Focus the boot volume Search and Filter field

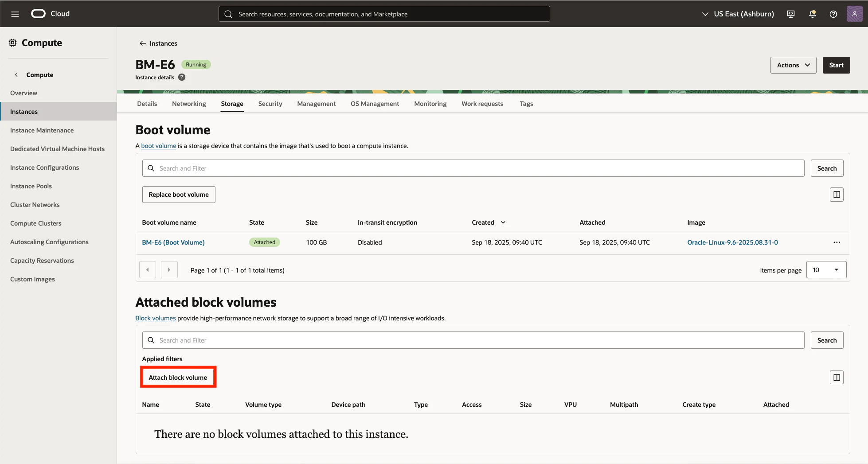pos(473,168)
